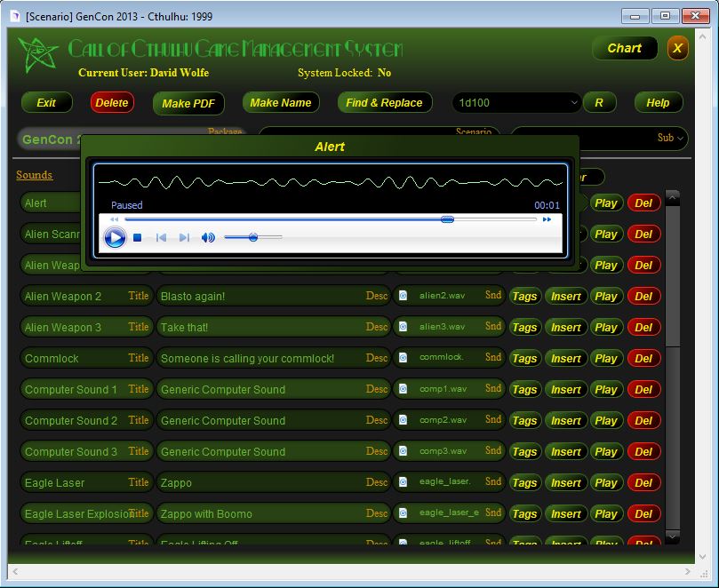This screenshot has width=719, height=588.
Task: Open Find & Replace
Action: pos(384,103)
